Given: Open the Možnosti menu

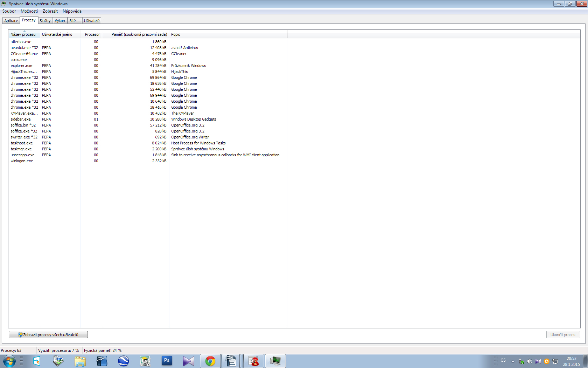Looking at the screenshot, I should 29,11.
